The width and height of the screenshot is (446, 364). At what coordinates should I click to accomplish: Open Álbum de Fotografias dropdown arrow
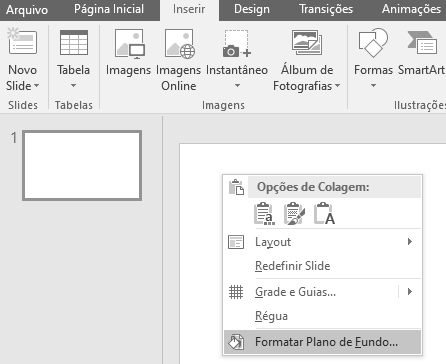tap(337, 86)
